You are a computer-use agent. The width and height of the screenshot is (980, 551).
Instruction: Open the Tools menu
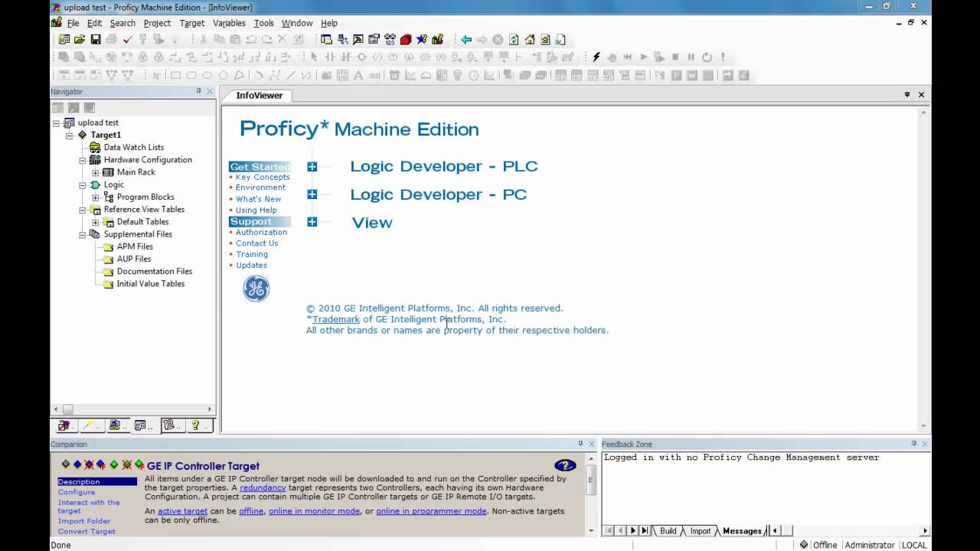pyautogui.click(x=263, y=23)
